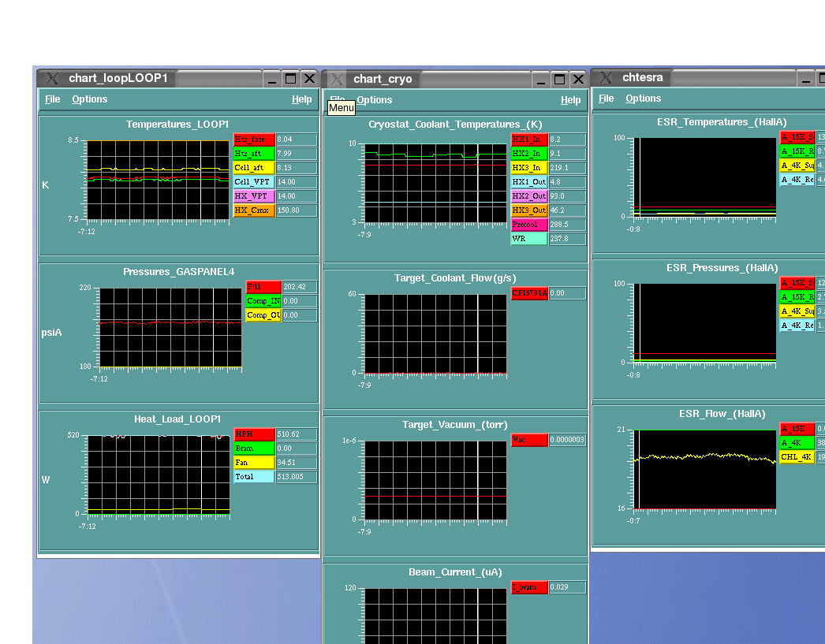
Task: Maximize the chart_cryo window
Action: (x=559, y=80)
